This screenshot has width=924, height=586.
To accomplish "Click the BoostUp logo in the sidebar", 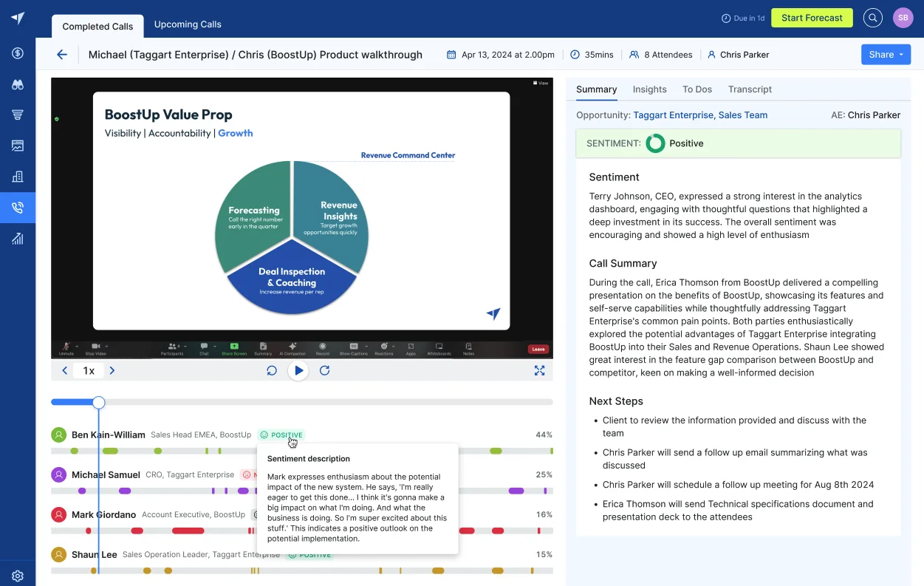I will (18, 18).
